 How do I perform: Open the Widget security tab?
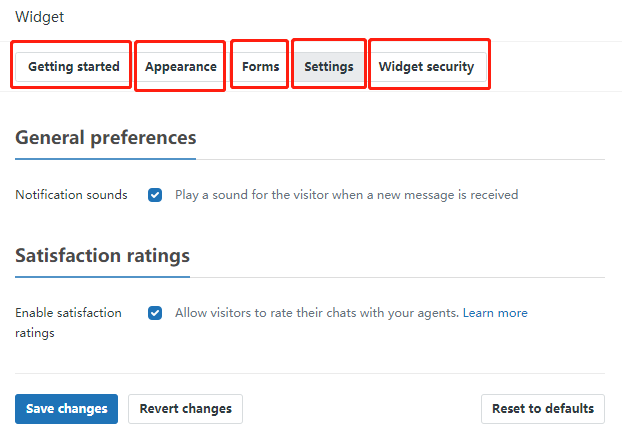426,67
